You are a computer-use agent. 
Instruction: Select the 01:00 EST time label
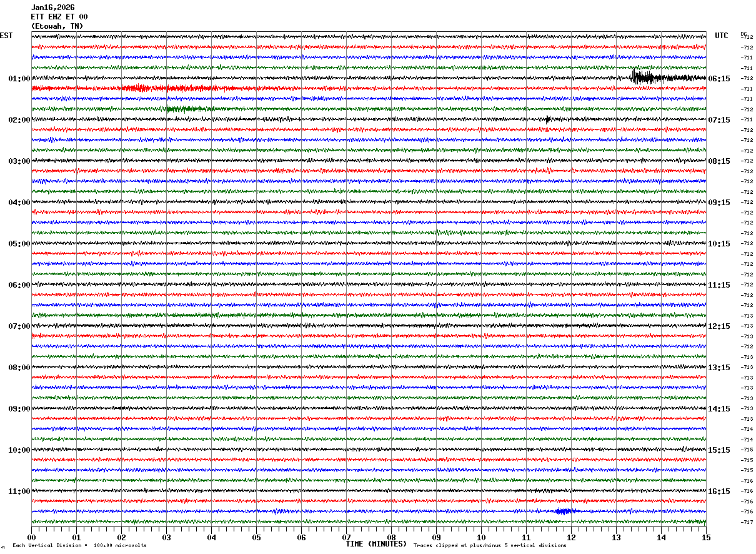click(x=19, y=79)
